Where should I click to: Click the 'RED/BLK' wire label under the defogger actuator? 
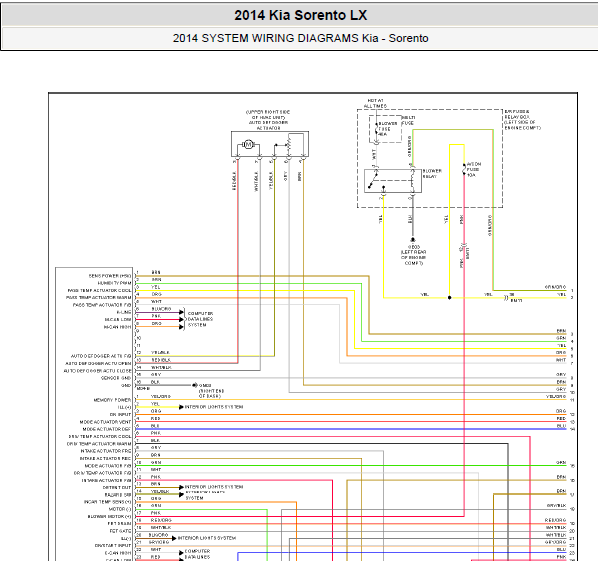pyautogui.click(x=234, y=181)
